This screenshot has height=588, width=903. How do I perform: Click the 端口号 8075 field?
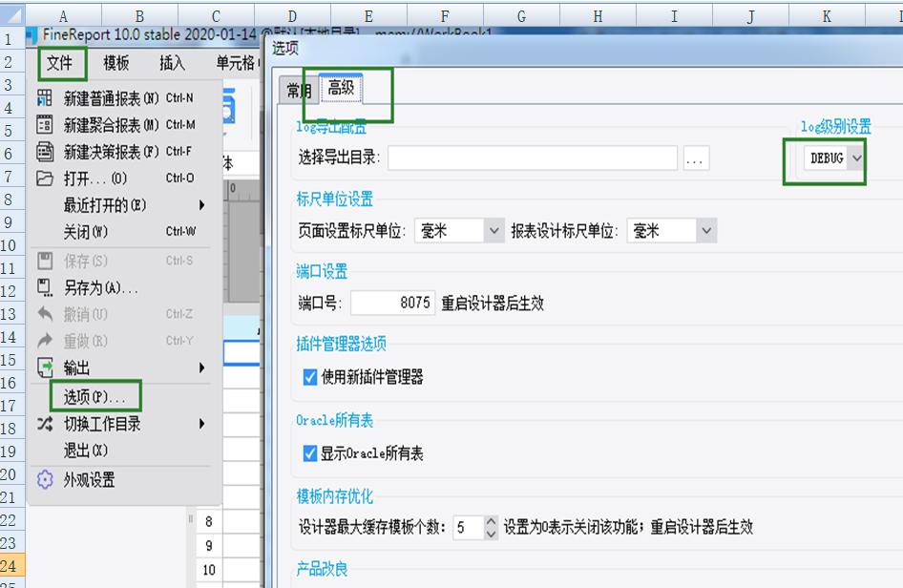click(392, 303)
